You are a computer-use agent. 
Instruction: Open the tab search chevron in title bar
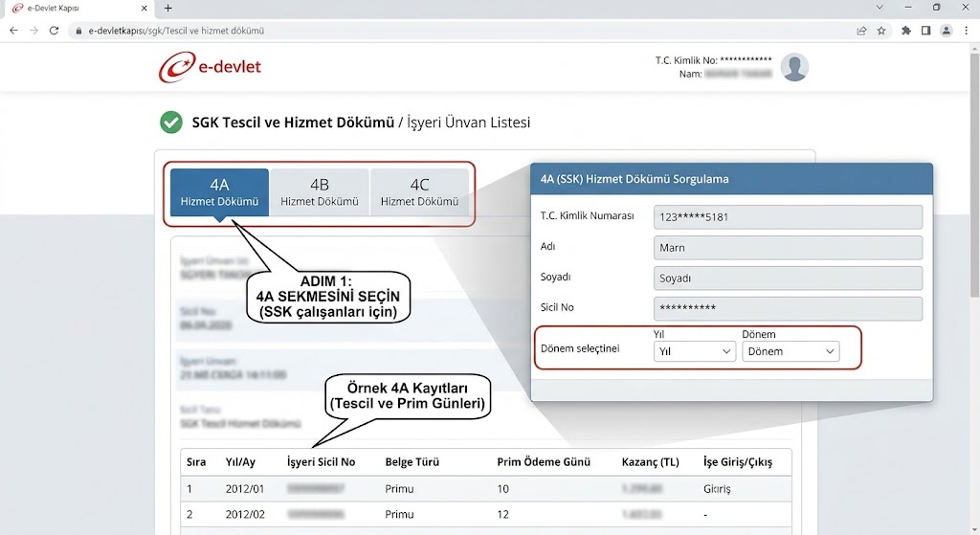880,8
